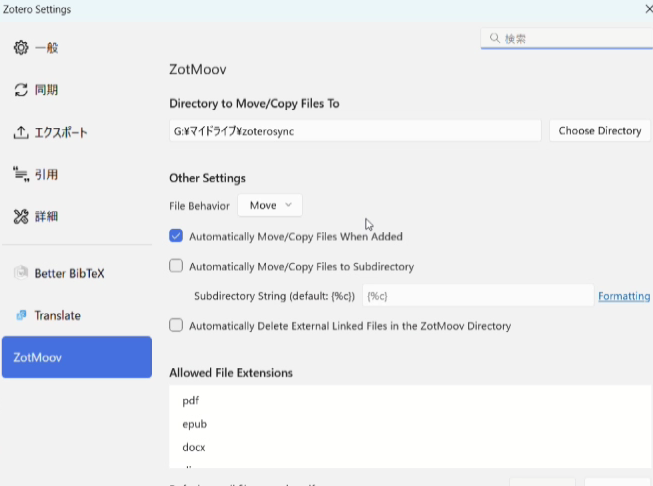The height and width of the screenshot is (486, 653).
Task: Uncheck Automatically Move/Copy Files When Added
Action: coord(176,236)
